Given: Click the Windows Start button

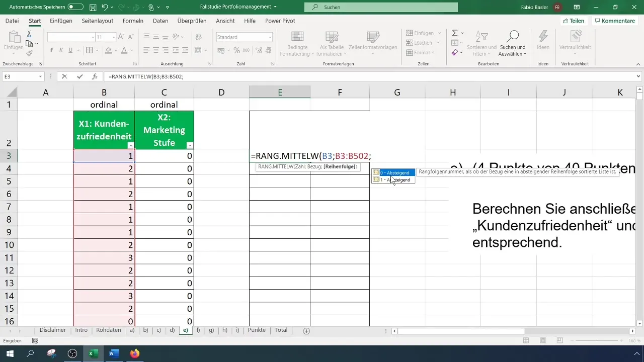Looking at the screenshot, I should coord(10,353).
